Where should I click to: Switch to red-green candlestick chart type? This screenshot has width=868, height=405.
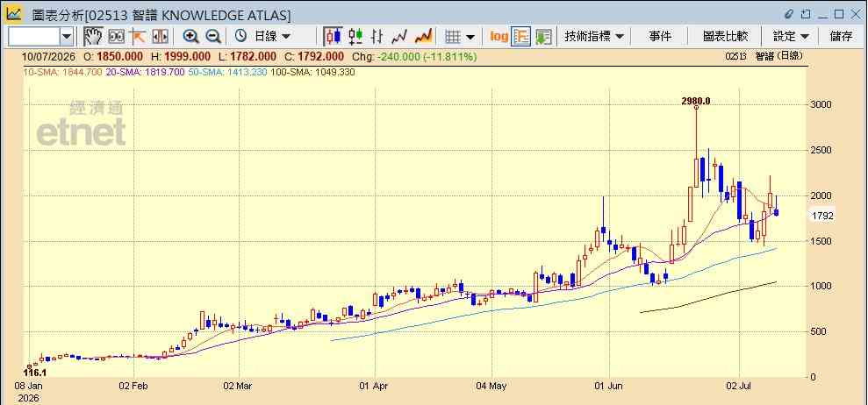[355, 37]
